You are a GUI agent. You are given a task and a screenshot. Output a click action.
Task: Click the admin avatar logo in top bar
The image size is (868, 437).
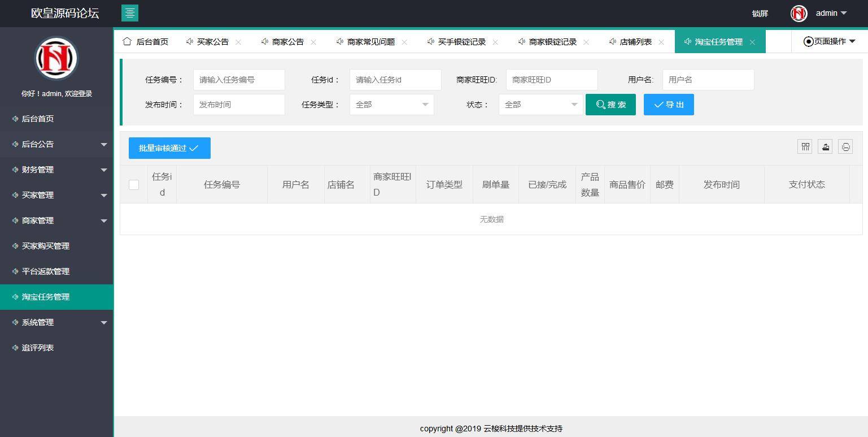click(x=798, y=13)
